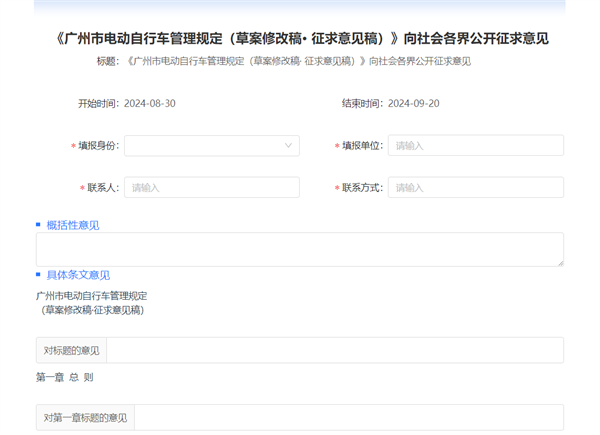600x435 pixels.
Task: Click the resize handle of 概括性意见 textarea
Action: [x=559, y=262]
